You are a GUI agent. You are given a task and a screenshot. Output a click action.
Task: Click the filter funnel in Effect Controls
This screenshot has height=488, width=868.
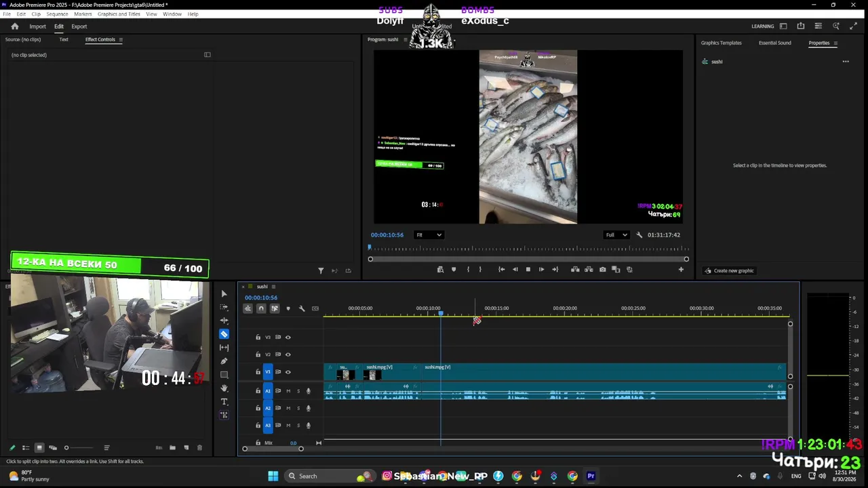click(321, 270)
